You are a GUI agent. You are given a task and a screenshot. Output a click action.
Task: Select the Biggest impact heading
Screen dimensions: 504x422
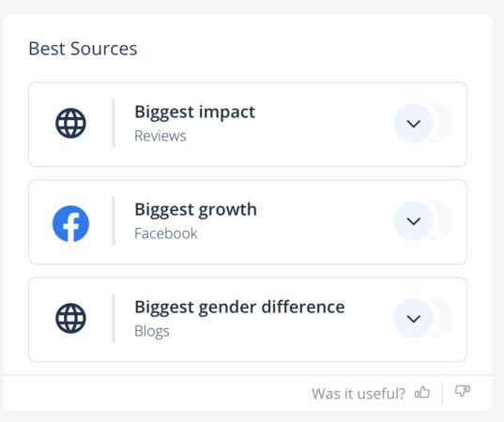pyautogui.click(x=195, y=113)
